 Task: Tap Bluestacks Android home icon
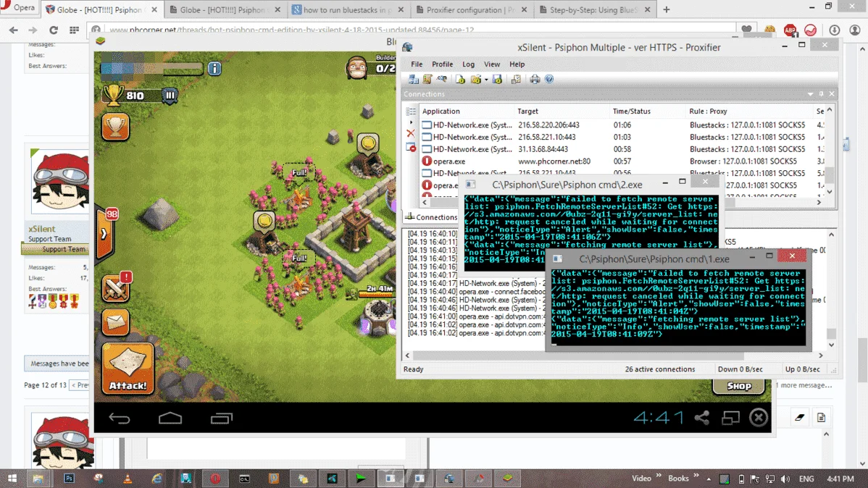point(170,418)
